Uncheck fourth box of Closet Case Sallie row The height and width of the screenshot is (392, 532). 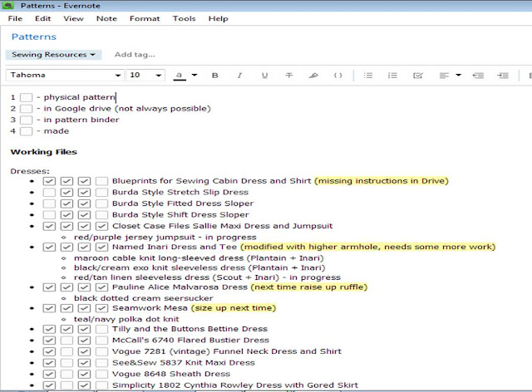(x=101, y=226)
